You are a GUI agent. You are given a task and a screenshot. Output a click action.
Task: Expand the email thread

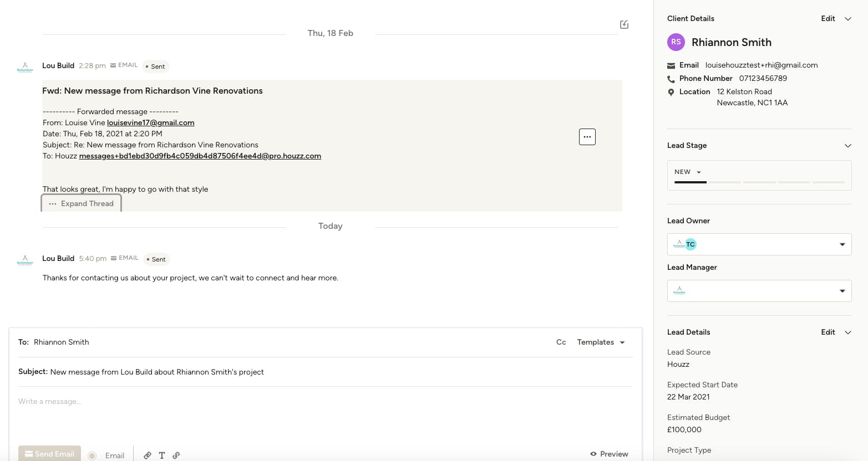82,204
